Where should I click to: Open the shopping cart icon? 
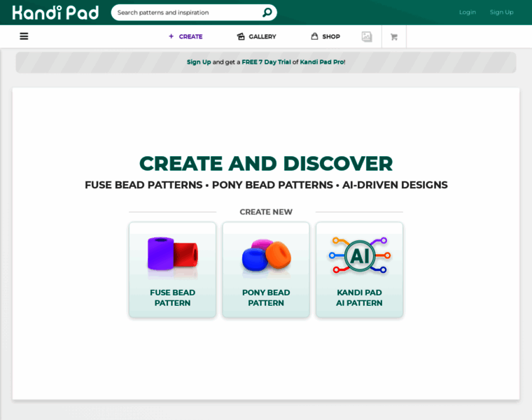click(394, 37)
